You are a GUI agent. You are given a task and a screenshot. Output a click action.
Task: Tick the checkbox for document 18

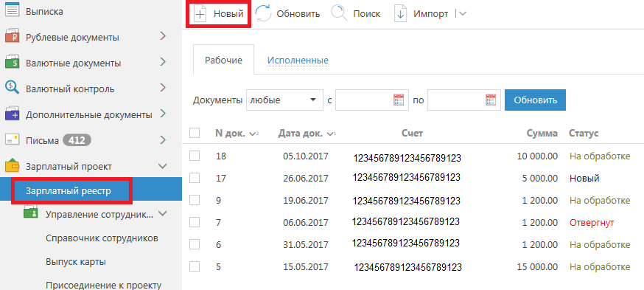(x=195, y=156)
